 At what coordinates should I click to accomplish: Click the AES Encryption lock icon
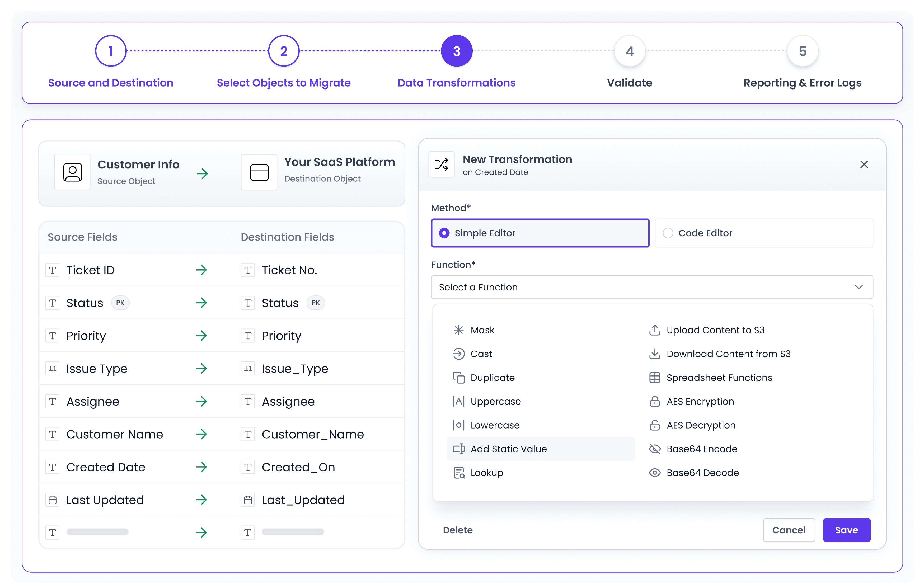click(655, 402)
